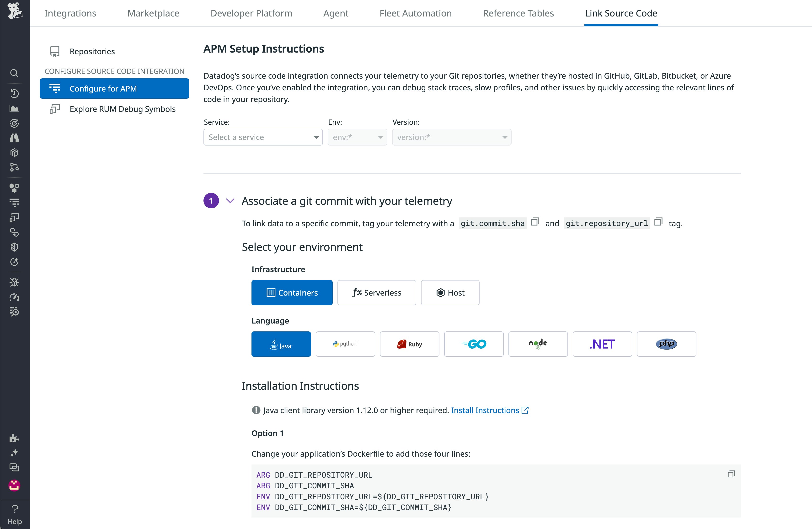Open Error Tracking via the bug icon
Image resolution: width=812 pixels, height=529 pixels.
tap(14, 282)
